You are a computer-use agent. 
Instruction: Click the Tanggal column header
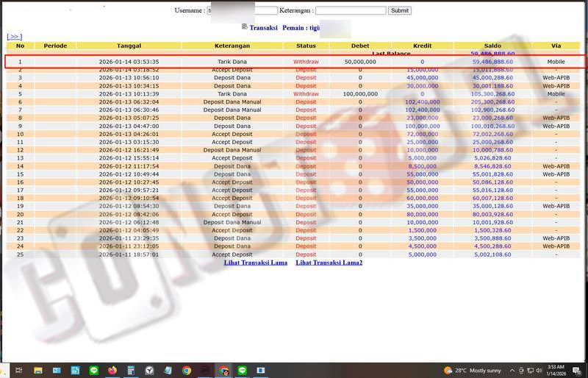[x=129, y=46]
